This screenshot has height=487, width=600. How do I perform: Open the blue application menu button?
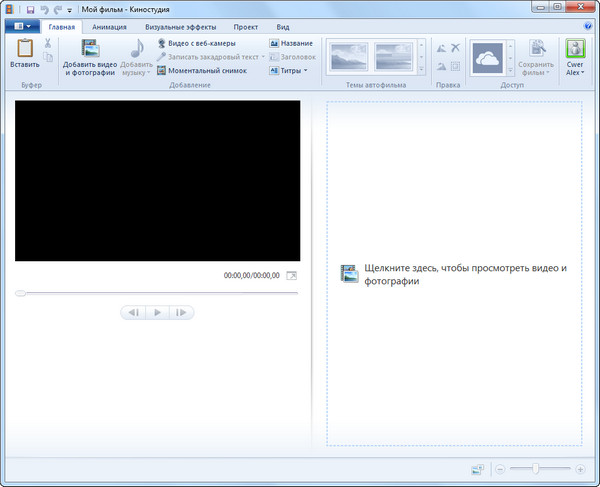pyautogui.click(x=24, y=27)
